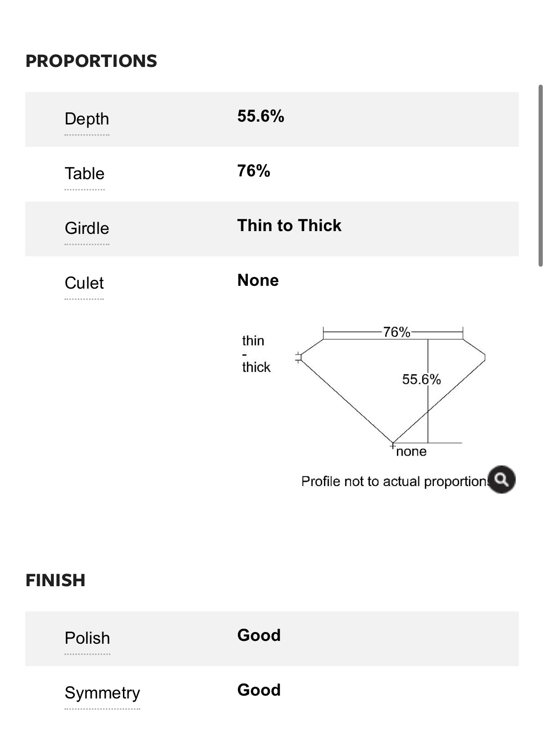This screenshot has width=547, height=756.
Task: Click the FINISH section heading
Action: pyautogui.click(x=55, y=580)
